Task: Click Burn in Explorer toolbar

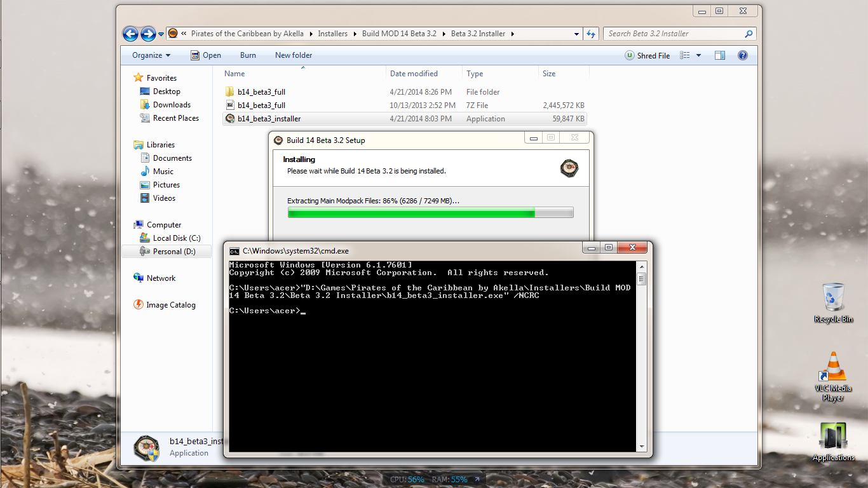Action: (x=248, y=55)
